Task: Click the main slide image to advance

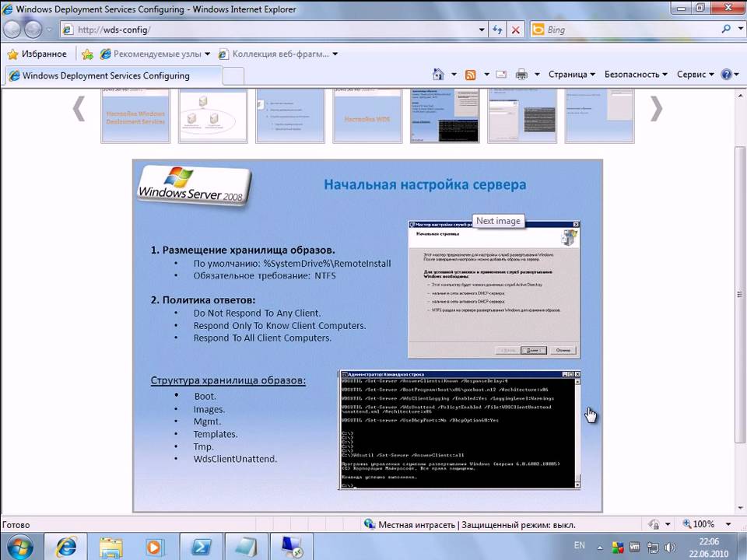Action: click(x=367, y=336)
